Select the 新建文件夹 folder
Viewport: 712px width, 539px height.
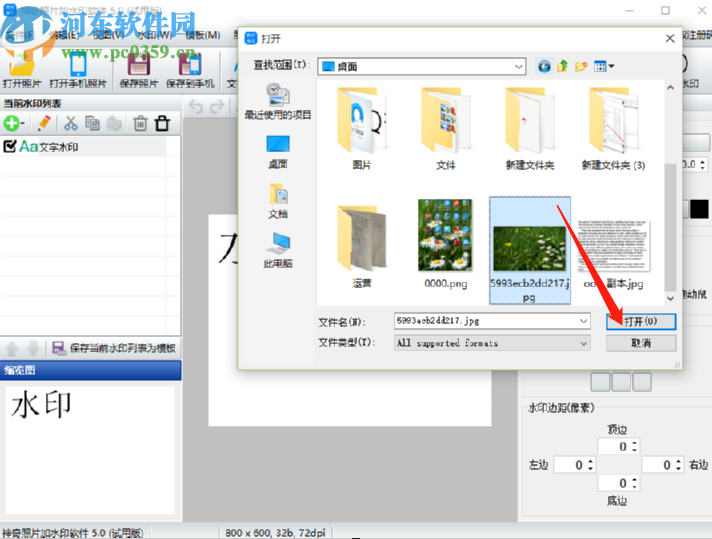530,129
